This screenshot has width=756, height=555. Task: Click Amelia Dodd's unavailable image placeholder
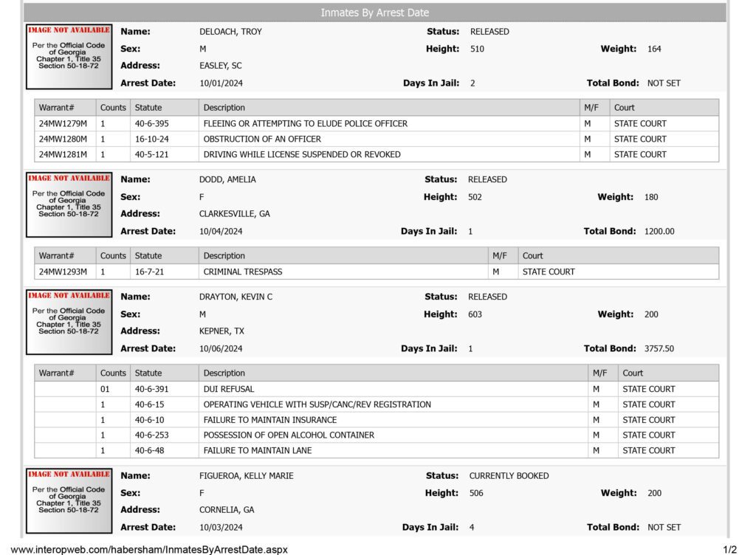[x=69, y=204]
